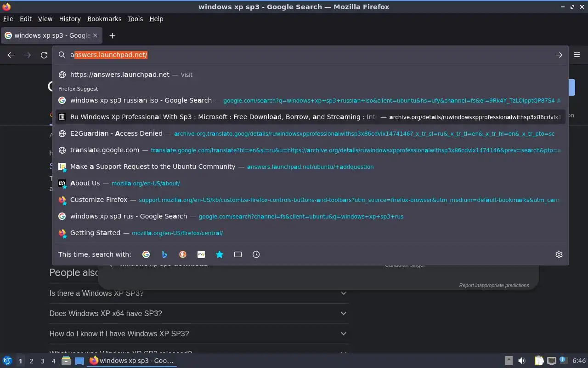588x368 pixels.
Task: Select windows xp sp3 rus suggestion
Action: (310, 216)
